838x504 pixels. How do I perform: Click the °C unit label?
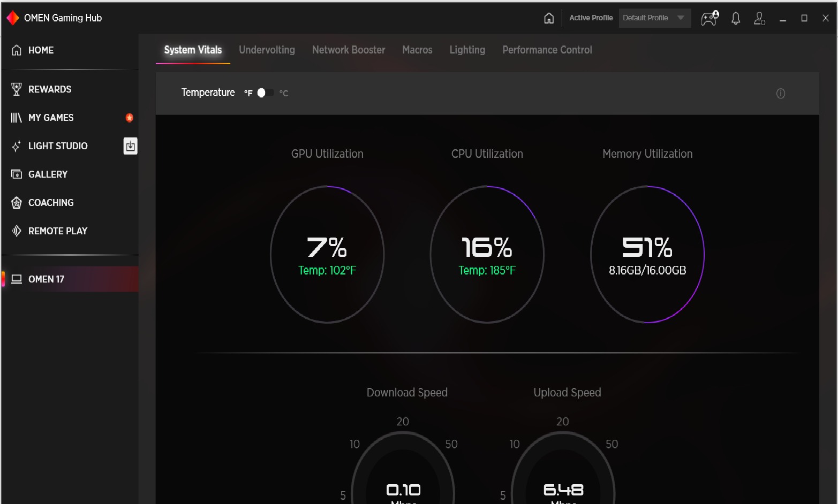pyautogui.click(x=284, y=93)
